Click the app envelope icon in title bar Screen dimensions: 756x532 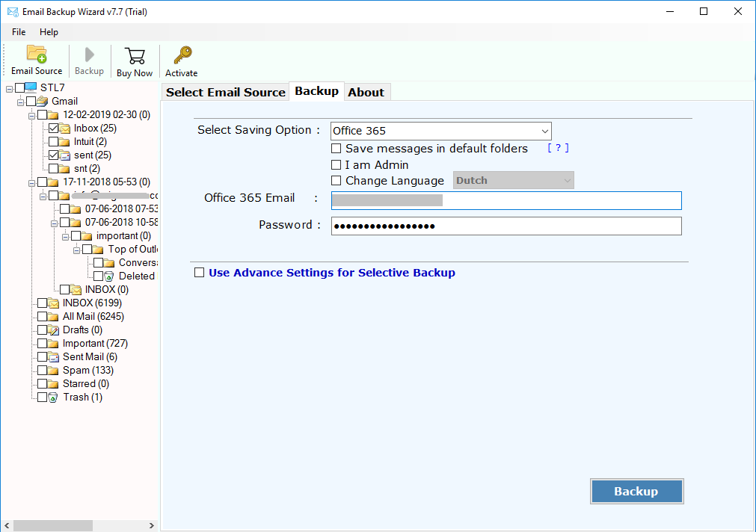pos(13,11)
